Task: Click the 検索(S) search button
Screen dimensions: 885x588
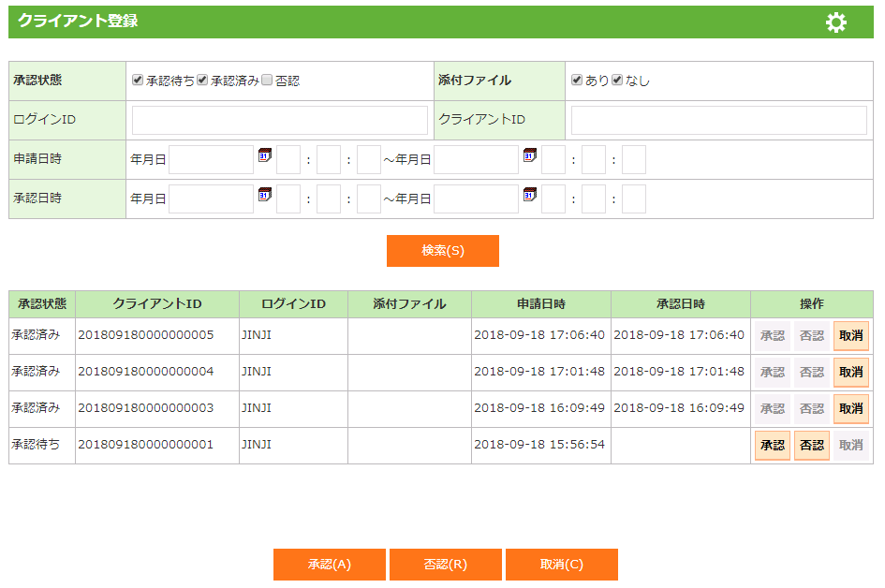Action: coord(442,251)
